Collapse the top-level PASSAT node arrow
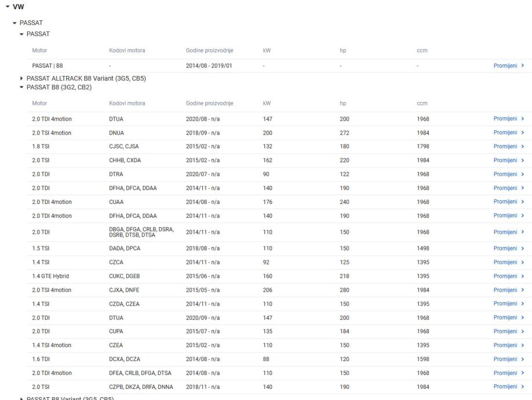Image resolution: width=532 pixels, height=400 pixels. 14,23
